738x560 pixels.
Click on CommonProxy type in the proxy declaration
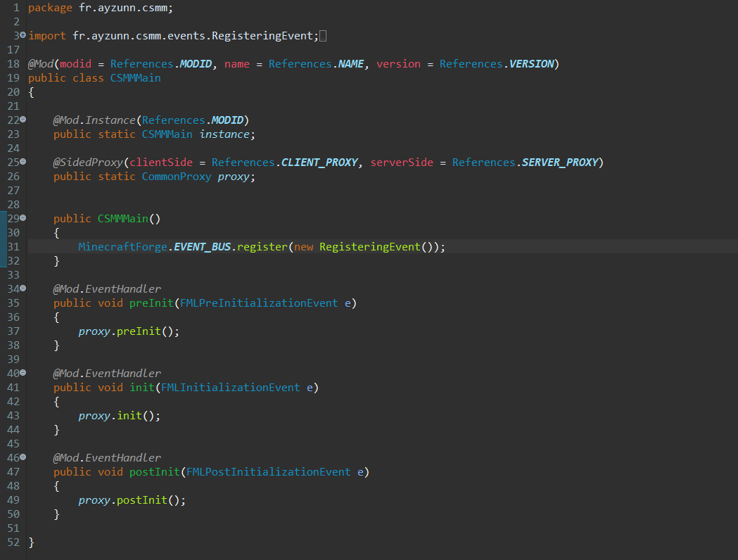176,177
